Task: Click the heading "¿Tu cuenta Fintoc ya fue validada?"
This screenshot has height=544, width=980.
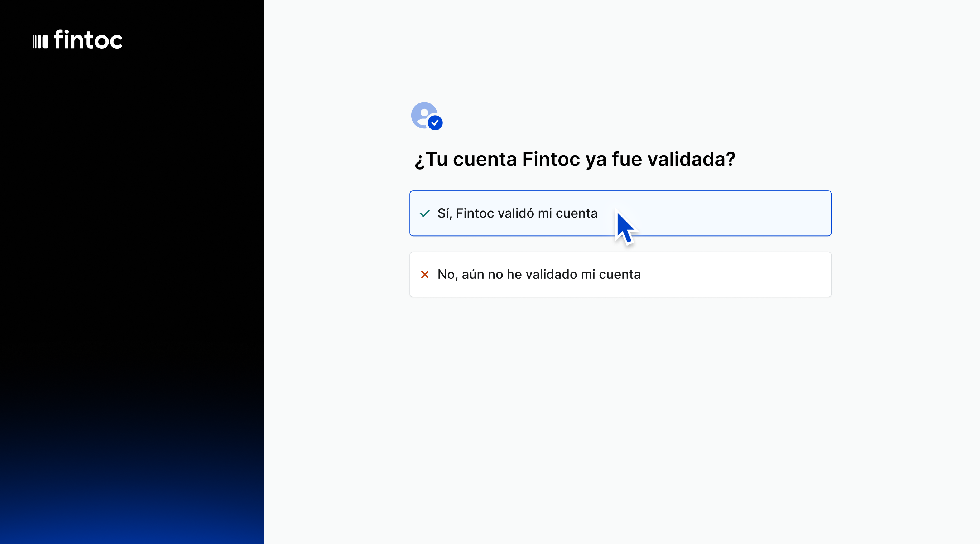Action: [575, 159]
